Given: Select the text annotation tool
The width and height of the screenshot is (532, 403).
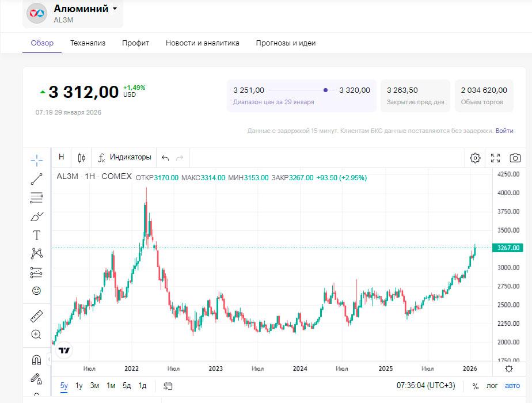Looking at the screenshot, I should pyautogui.click(x=36, y=235).
